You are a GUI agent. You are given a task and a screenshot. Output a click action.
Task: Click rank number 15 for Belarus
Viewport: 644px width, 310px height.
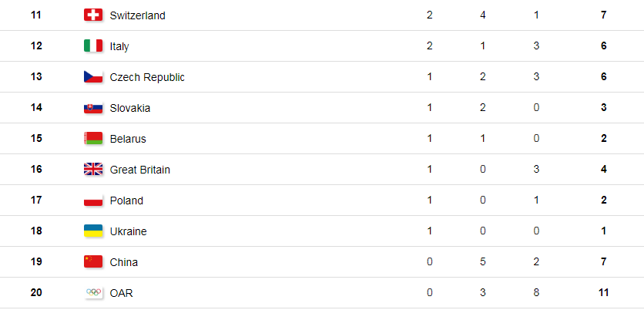[x=36, y=138]
